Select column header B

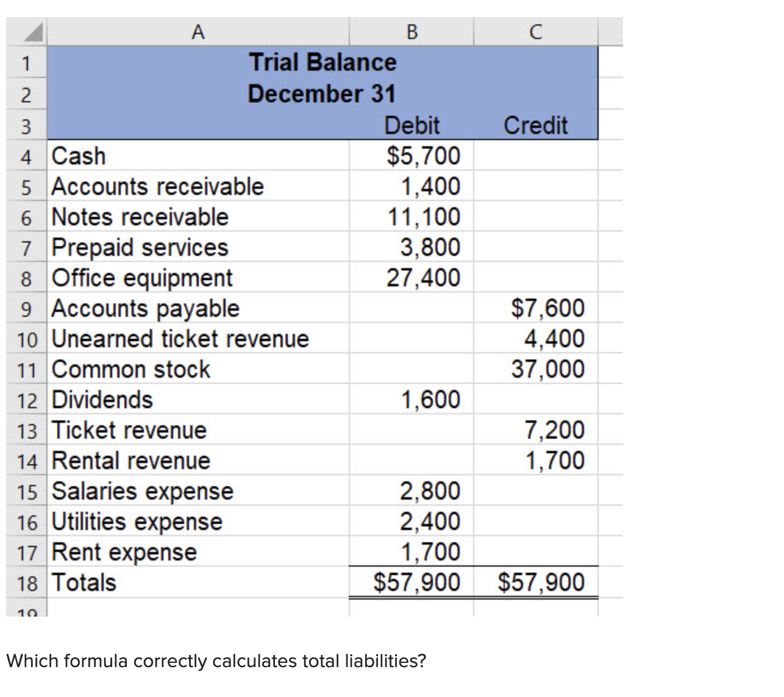point(412,32)
